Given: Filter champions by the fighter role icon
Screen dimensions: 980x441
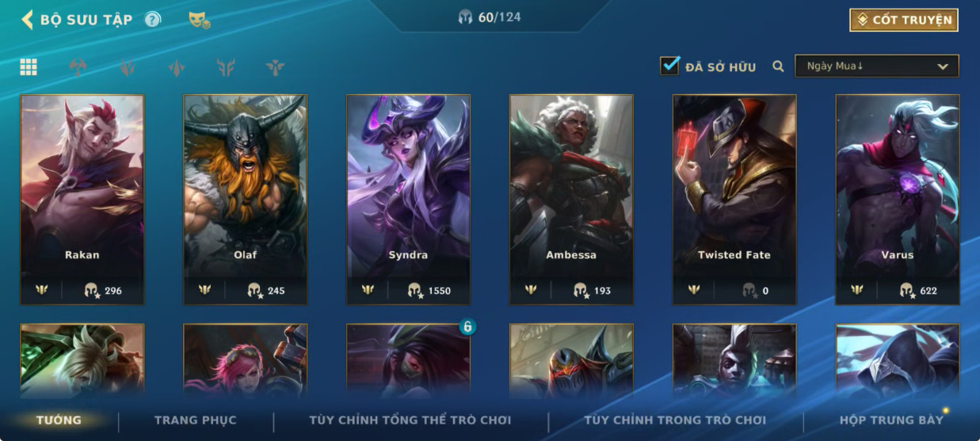Looking at the screenshot, I should click(x=78, y=67).
